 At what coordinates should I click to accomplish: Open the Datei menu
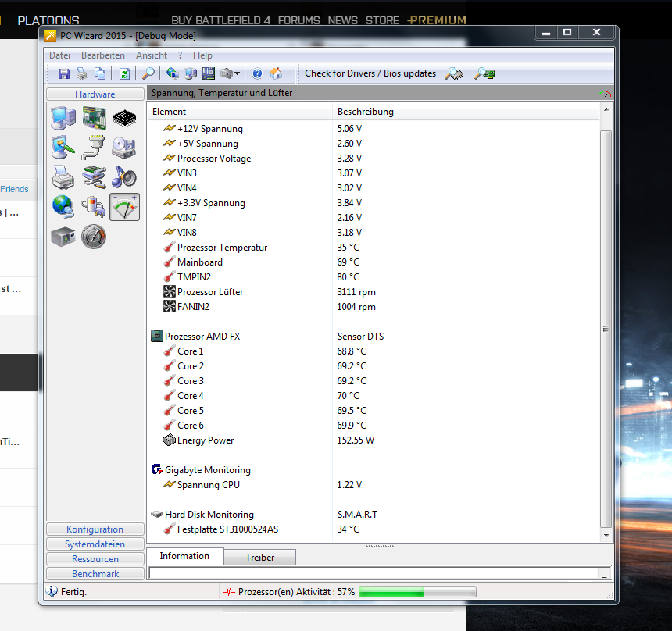[59, 55]
